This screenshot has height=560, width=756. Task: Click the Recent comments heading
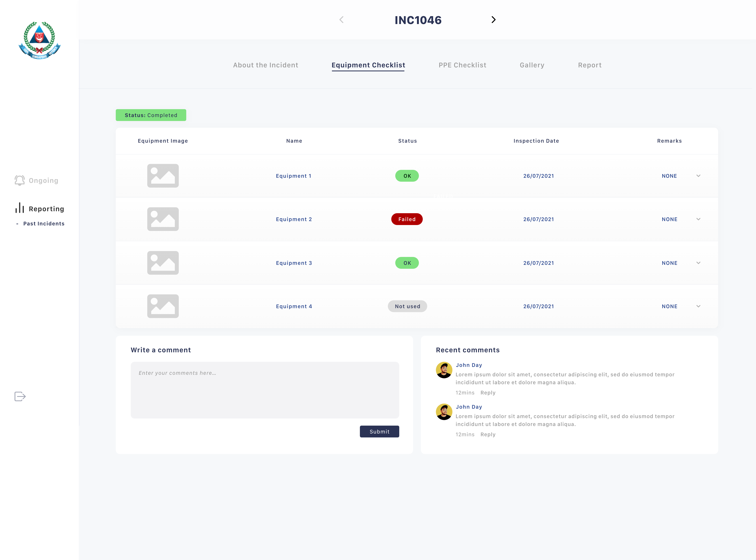tap(467, 350)
